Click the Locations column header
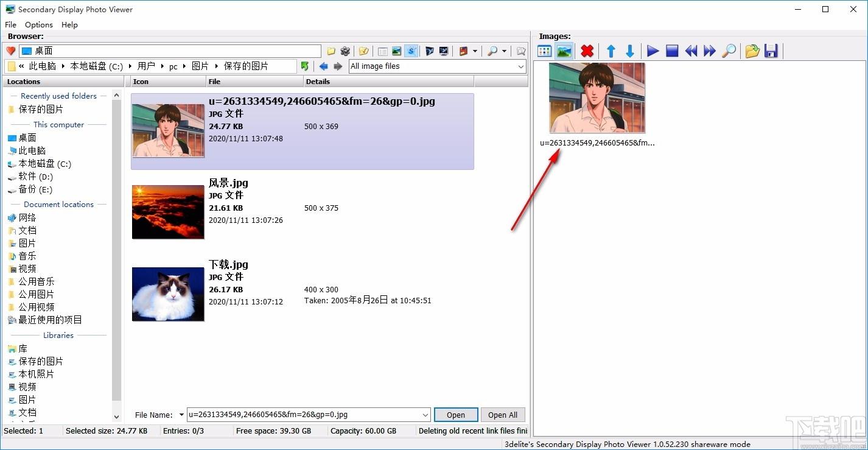This screenshot has height=450, width=868. pyautogui.click(x=63, y=82)
